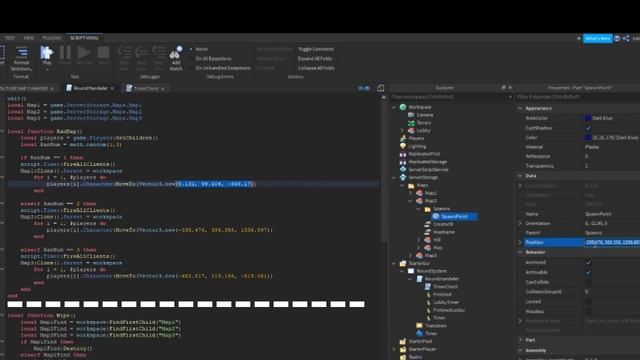Click the view toggle icon above script editor

coord(364,88)
